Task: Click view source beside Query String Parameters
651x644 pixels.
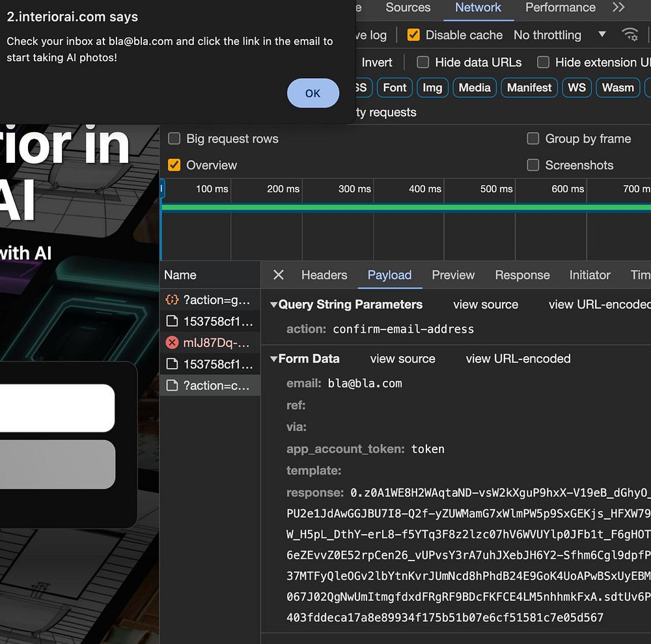Action: (486, 305)
